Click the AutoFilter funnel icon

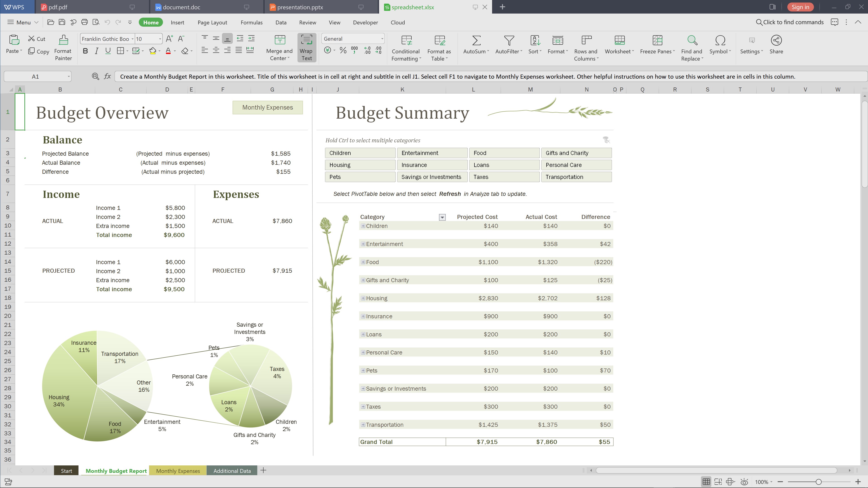pyautogui.click(x=508, y=41)
